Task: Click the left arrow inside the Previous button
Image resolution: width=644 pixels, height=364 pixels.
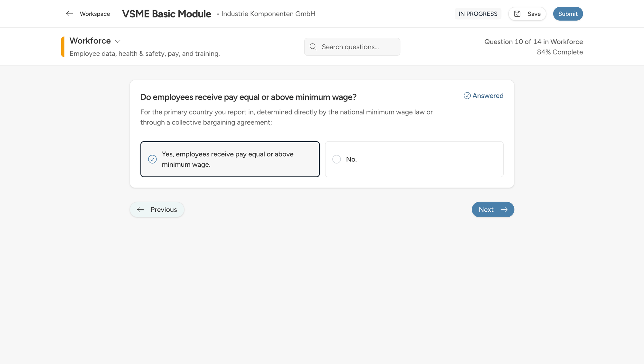Action: (140, 209)
